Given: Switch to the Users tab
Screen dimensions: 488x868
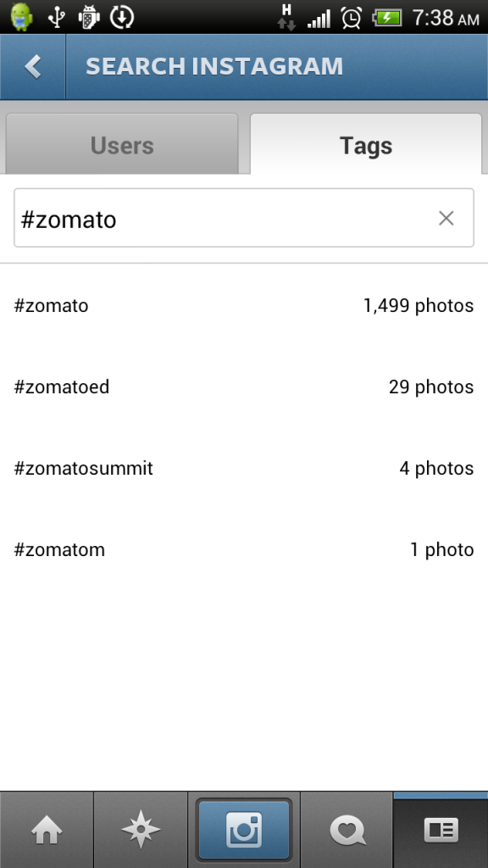Looking at the screenshot, I should tap(122, 145).
